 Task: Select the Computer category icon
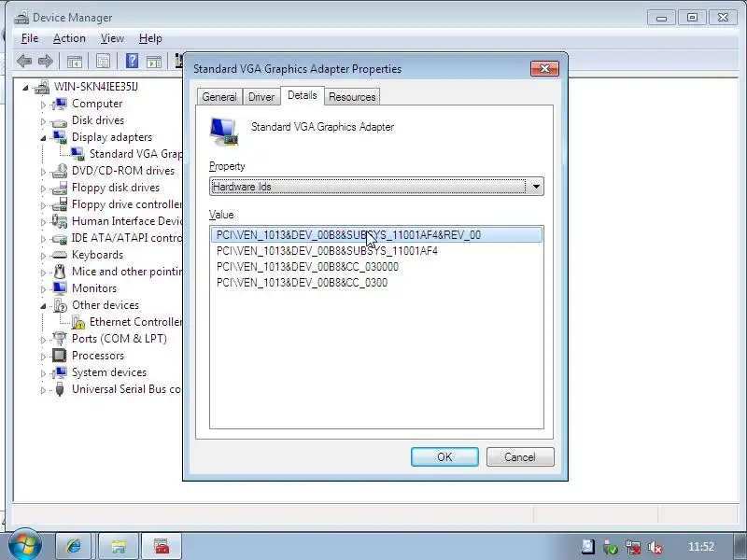[60, 104]
